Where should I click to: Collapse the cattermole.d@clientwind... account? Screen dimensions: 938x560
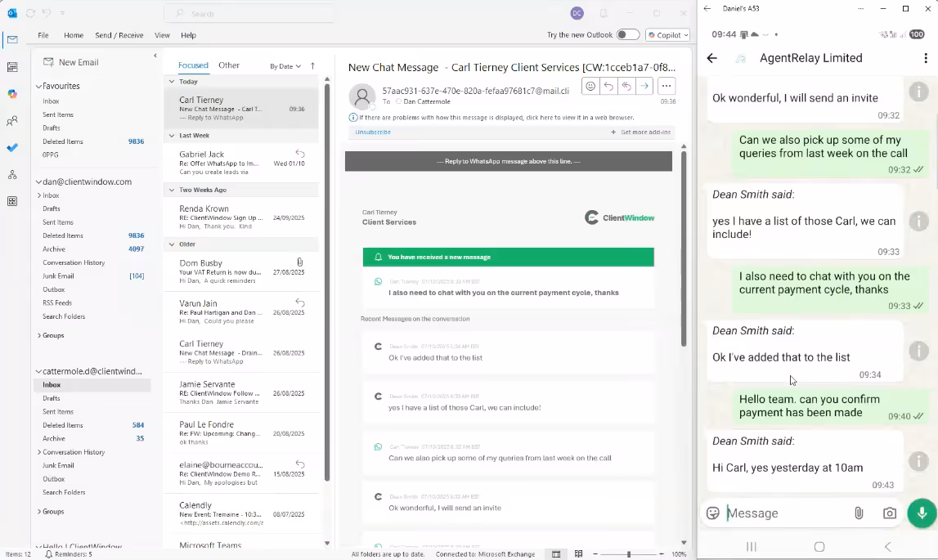click(x=39, y=371)
